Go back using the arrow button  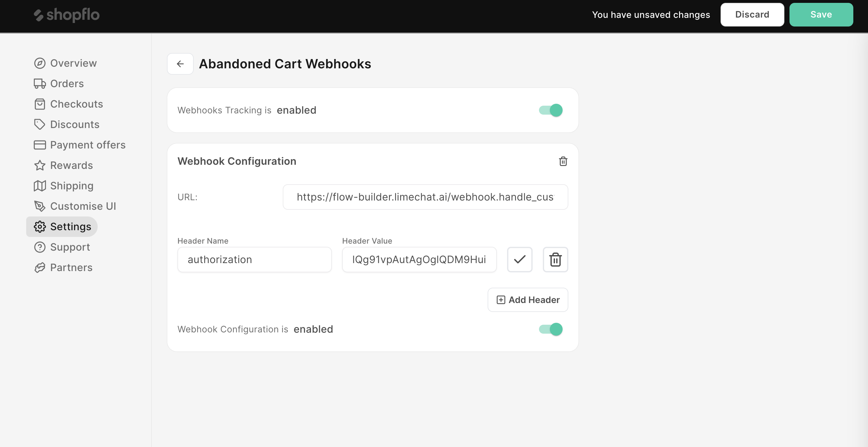tap(180, 64)
